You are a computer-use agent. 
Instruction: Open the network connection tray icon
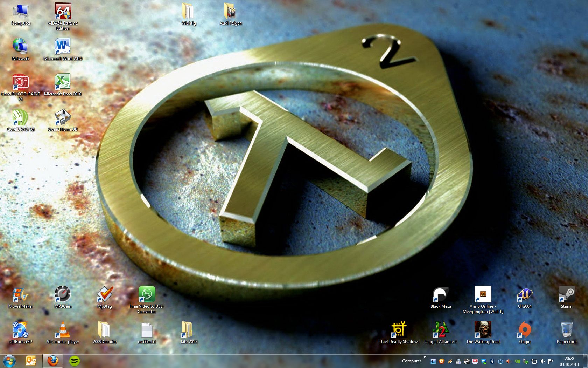tap(534, 361)
